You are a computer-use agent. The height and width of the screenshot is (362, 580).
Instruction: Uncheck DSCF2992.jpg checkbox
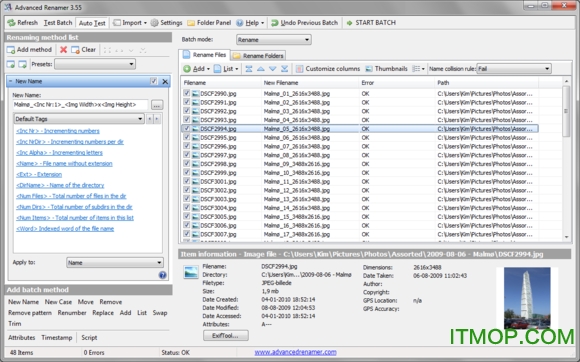[187, 111]
